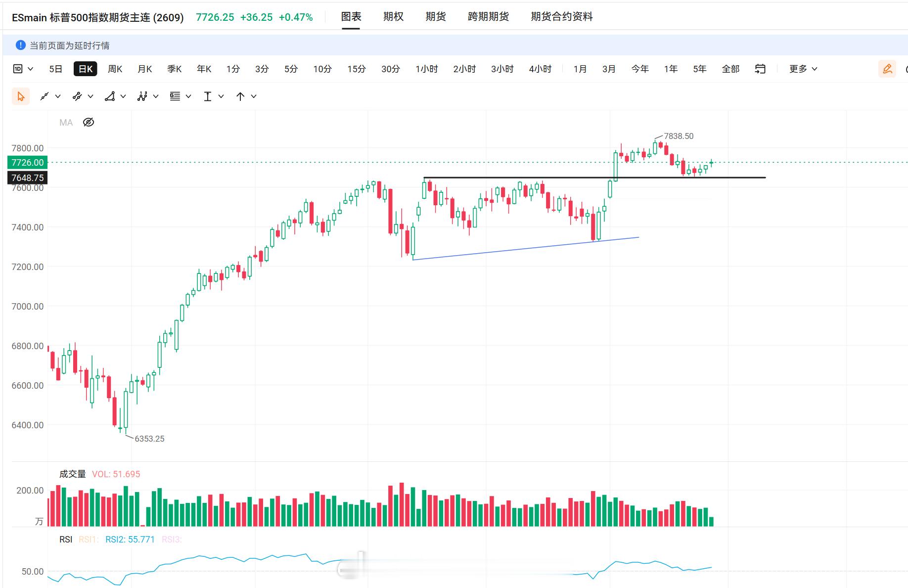This screenshot has height=588, width=908.
Task: Open the 更多 dropdown menu
Action: pyautogui.click(x=803, y=69)
